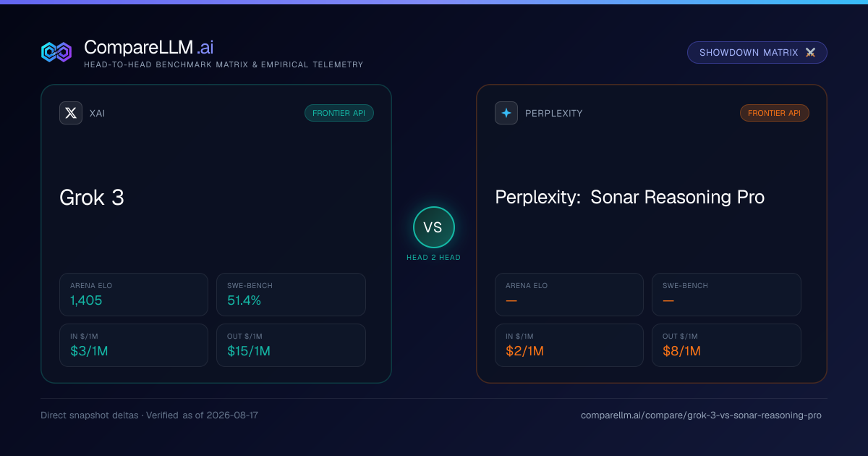Click Grok's input price $3/1M card

click(x=134, y=345)
